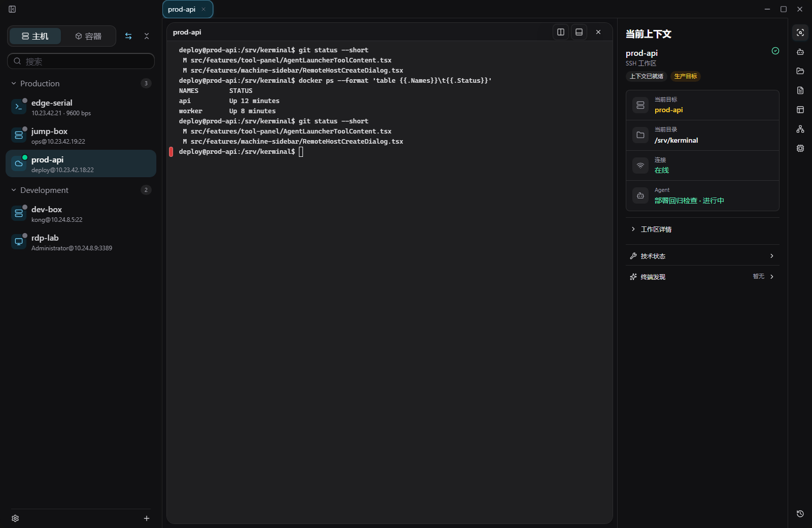Select the edge-serial host

point(81,107)
